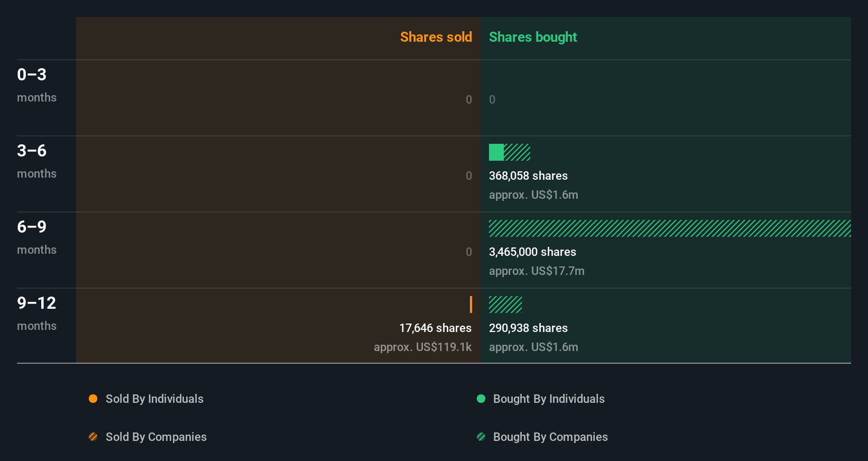Click the hatched bar segment in 3–6 months row
Viewport: 868px width, 461px height.
coord(517,152)
